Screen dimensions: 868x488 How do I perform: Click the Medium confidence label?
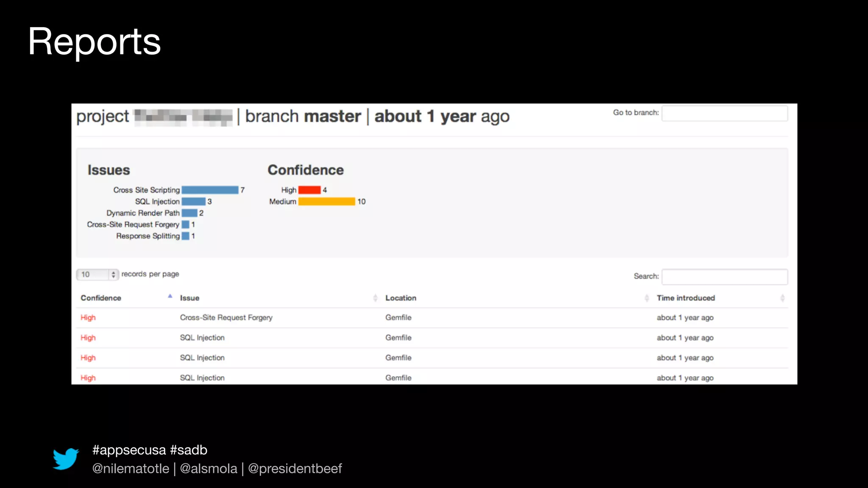tap(283, 202)
